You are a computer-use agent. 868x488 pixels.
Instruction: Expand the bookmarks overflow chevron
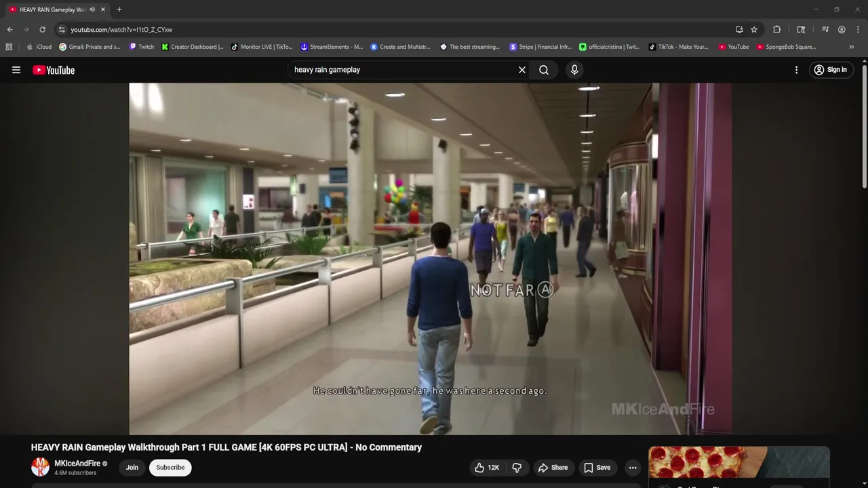[852, 47]
